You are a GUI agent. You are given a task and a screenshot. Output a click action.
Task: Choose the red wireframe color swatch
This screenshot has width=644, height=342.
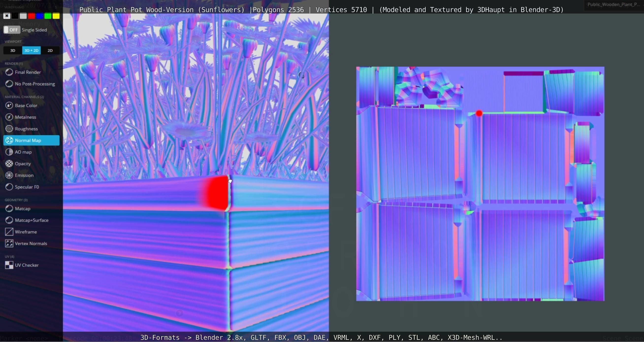32,16
